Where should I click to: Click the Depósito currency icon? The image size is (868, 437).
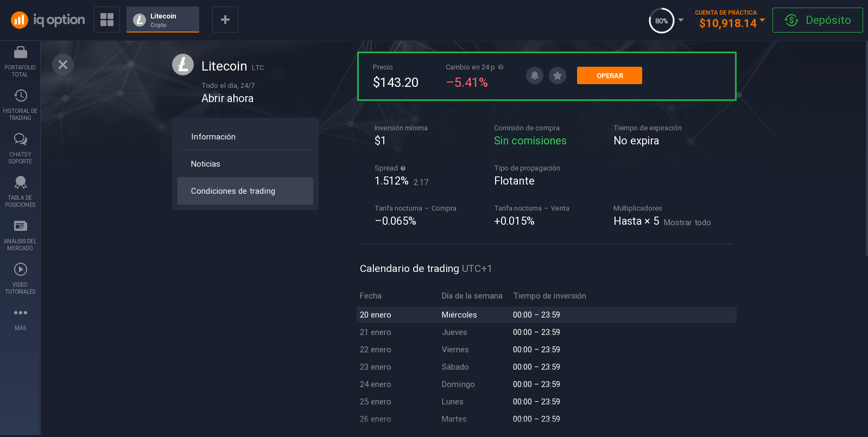tap(791, 20)
